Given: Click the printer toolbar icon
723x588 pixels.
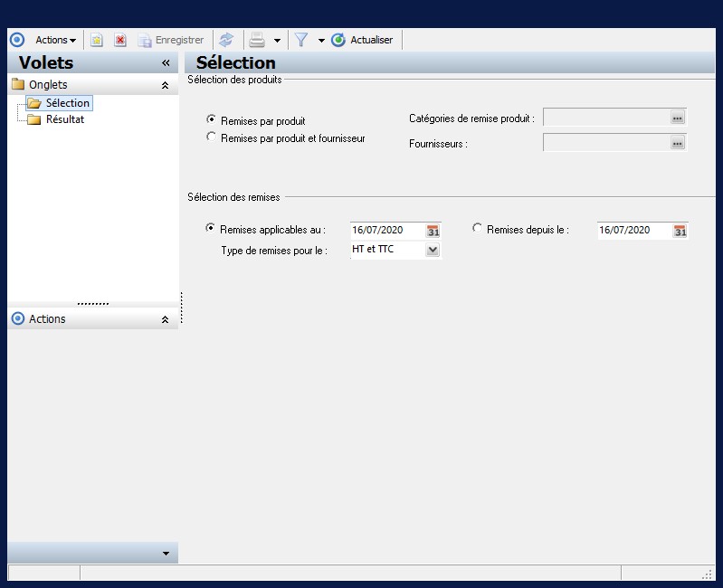Looking at the screenshot, I should 257,40.
